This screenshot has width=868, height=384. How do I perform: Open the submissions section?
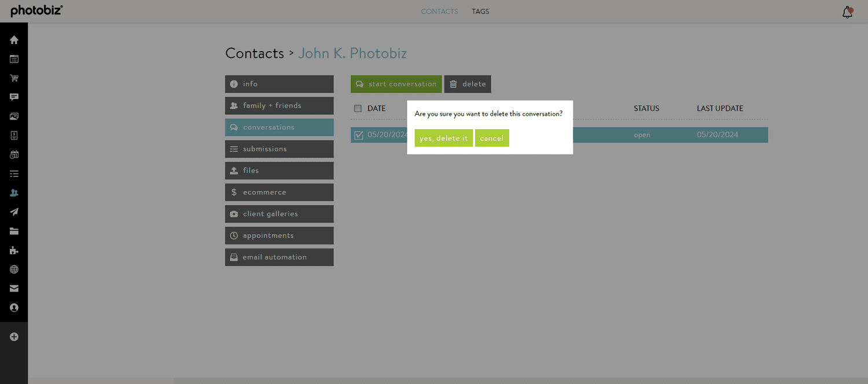[279, 149]
